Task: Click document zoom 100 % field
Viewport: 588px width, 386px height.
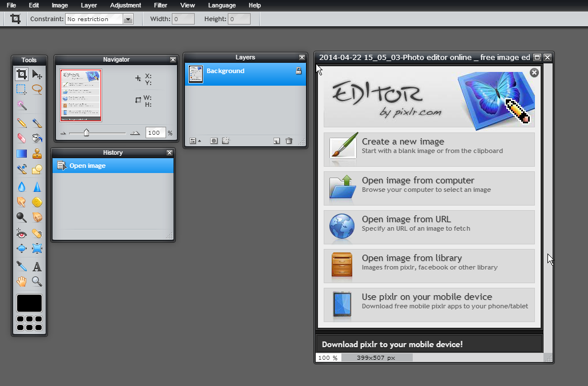Action: coord(328,358)
